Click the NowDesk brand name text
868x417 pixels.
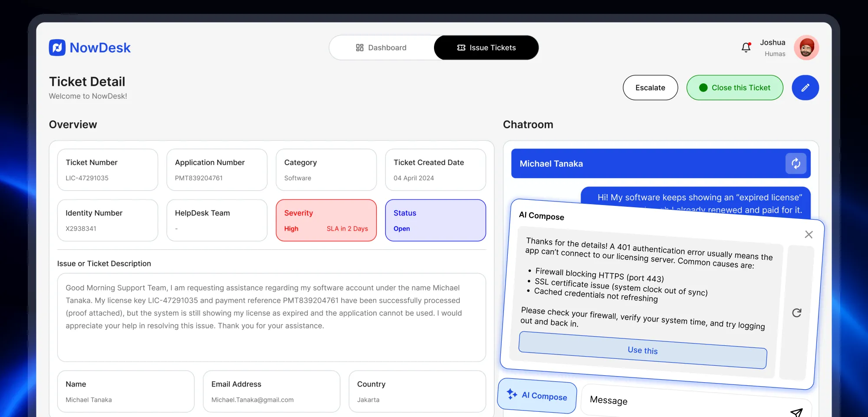coord(100,48)
